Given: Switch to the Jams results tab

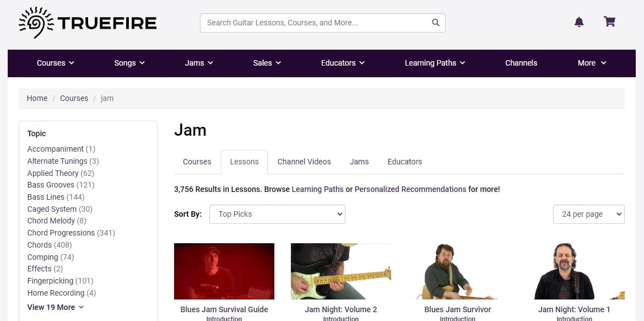Looking at the screenshot, I should pyautogui.click(x=359, y=162).
